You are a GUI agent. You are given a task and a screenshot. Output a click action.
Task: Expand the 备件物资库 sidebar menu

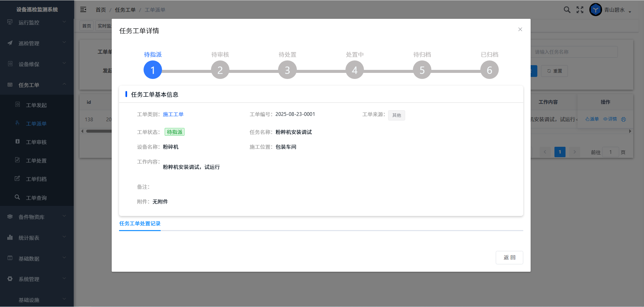[x=37, y=217]
